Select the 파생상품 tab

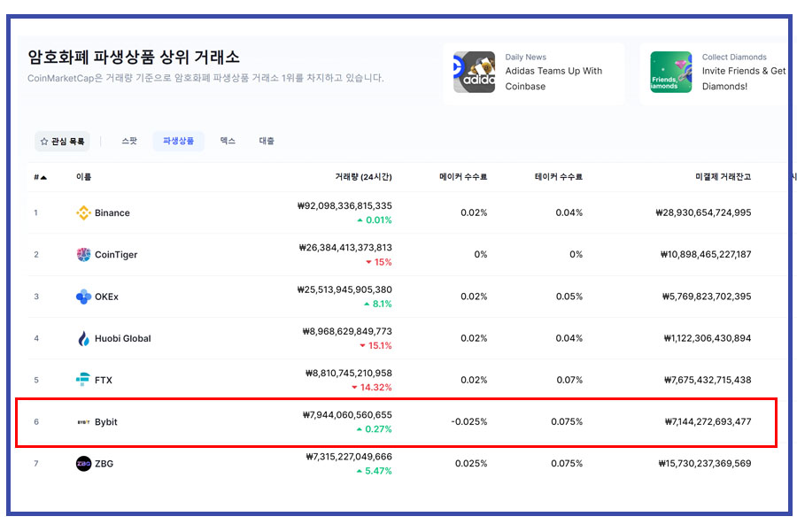[178, 141]
